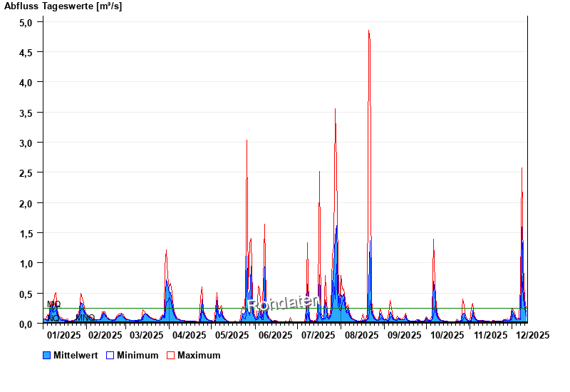Click the 05/2025 axis label
Screen dimensions: 570x392
click(x=232, y=335)
